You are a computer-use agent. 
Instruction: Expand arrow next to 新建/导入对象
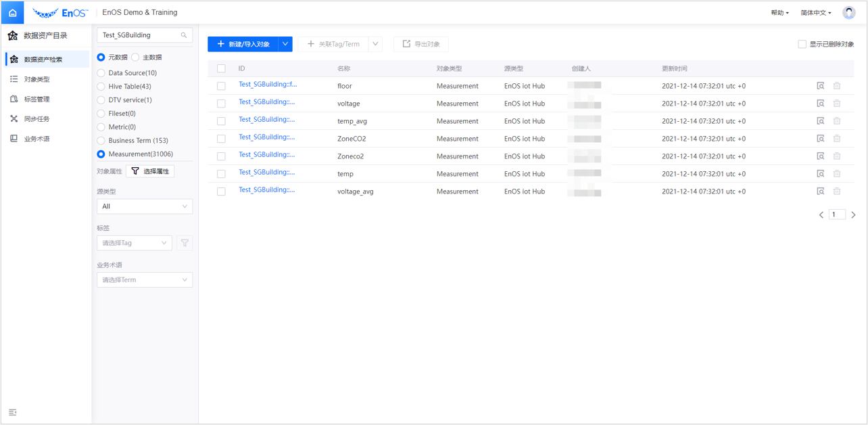coord(285,44)
